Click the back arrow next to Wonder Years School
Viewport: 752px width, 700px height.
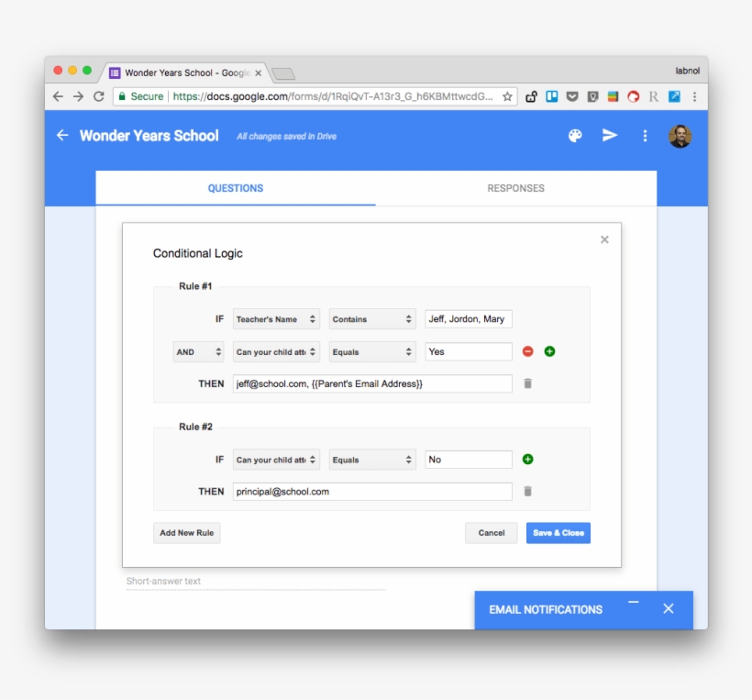coord(61,135)
